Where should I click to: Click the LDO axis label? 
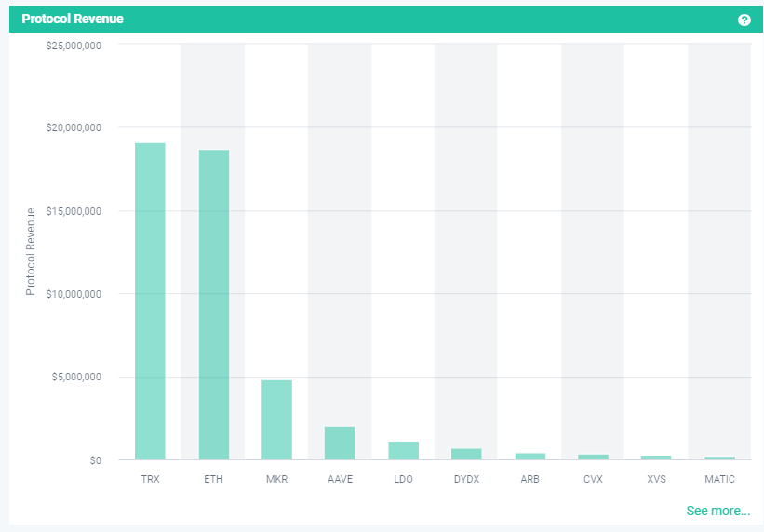404,479
